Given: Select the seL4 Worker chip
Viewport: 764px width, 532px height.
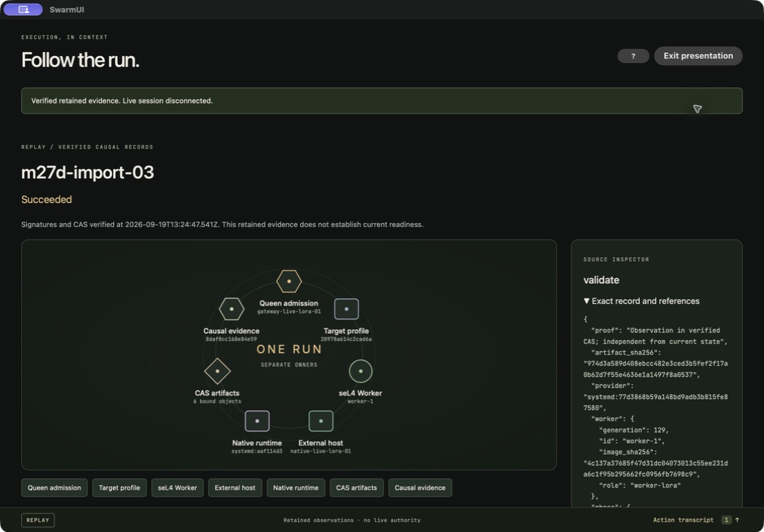Looking at the screenshot, I should click(177, 488).
